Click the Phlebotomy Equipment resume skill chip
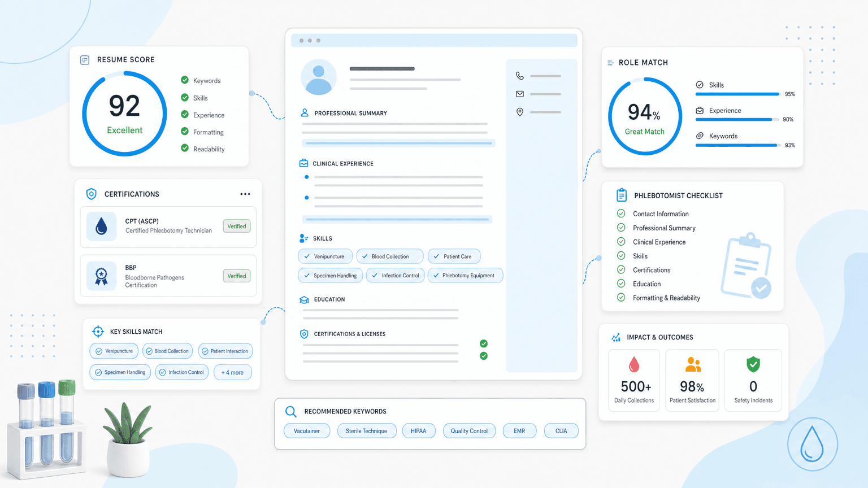The width and height of the screenshot is (868, 488). 465,276
